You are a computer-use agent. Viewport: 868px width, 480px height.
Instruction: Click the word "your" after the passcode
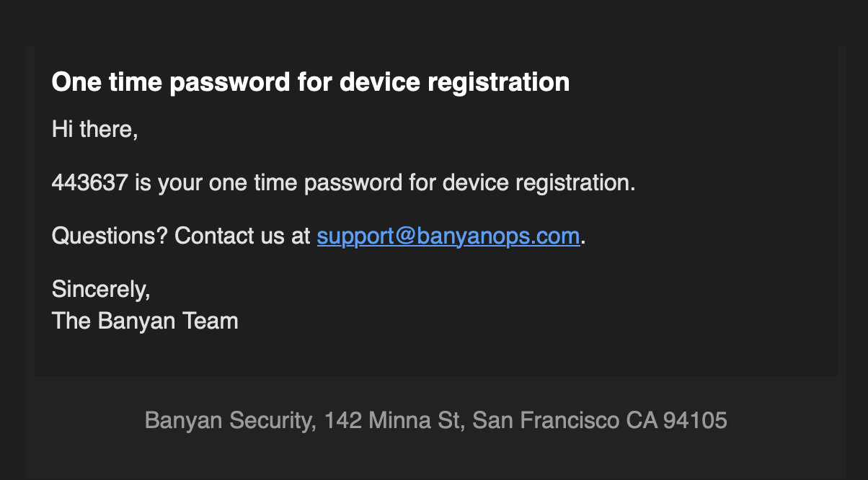coord(180,183)
